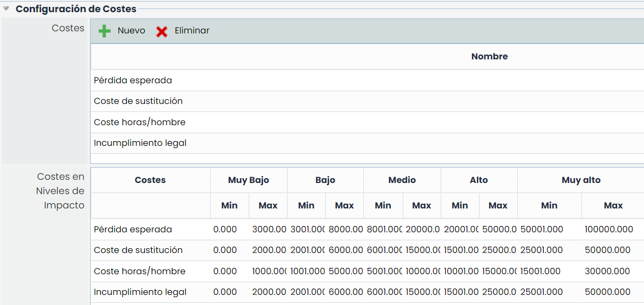
Task: Collapse the Configuración de Costes section
Action: point(6,8)
